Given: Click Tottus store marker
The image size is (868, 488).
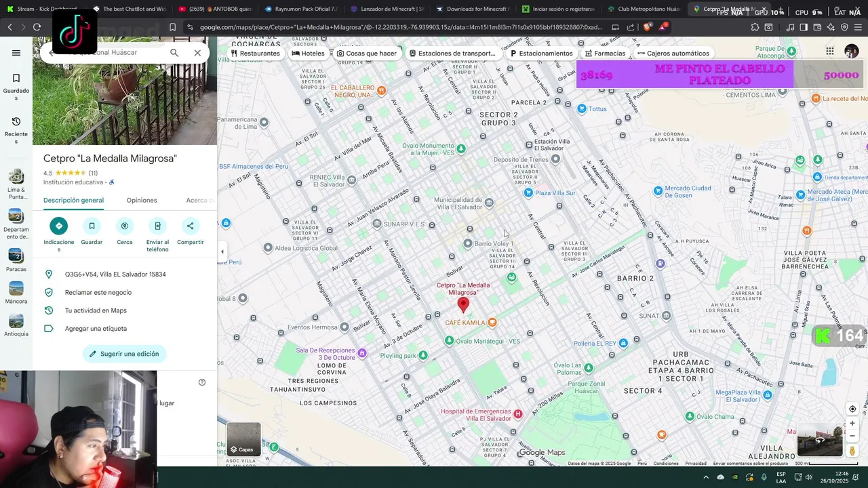Looking at the screenshot, I should point(581,109).
